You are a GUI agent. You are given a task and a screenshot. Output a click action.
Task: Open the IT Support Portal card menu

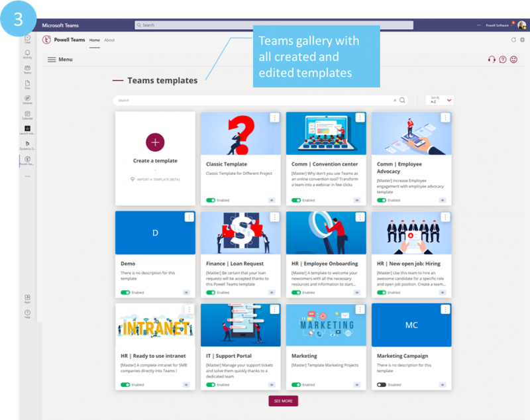[274, 309]
